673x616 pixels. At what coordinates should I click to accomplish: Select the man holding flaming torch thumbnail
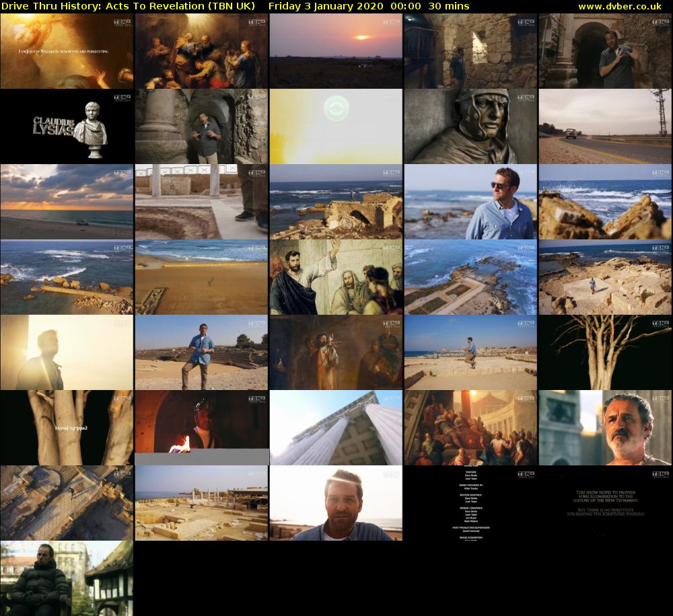202,428
